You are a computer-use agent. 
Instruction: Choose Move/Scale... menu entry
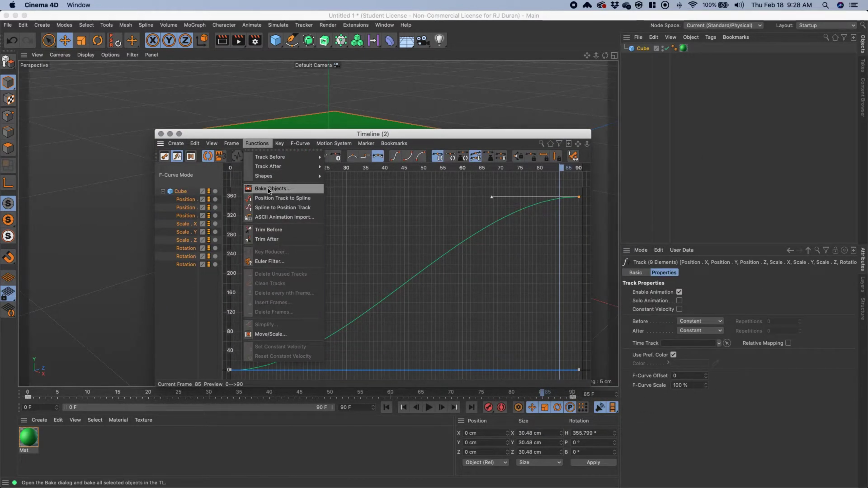(283, 334)
